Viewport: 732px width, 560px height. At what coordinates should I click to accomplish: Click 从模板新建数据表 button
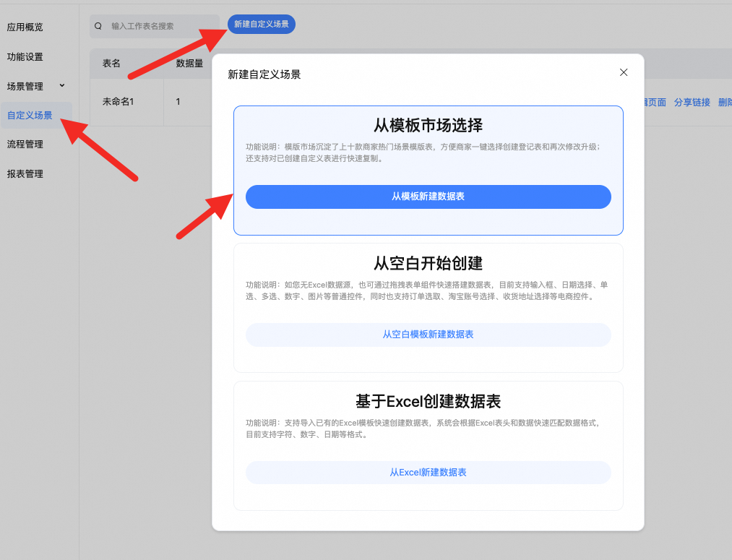click(428, 197)
